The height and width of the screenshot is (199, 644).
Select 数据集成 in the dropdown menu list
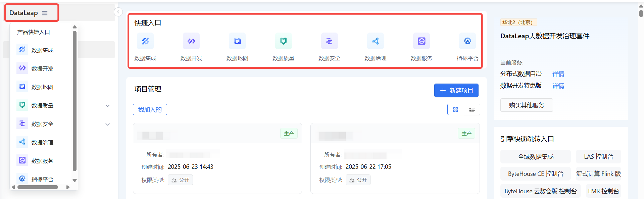coord(41,50)
